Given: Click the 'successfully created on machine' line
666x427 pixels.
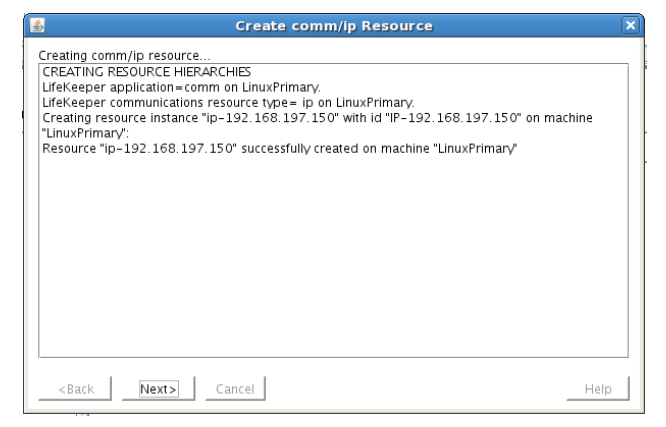Looking at the screenshot, I should (279, 148).
